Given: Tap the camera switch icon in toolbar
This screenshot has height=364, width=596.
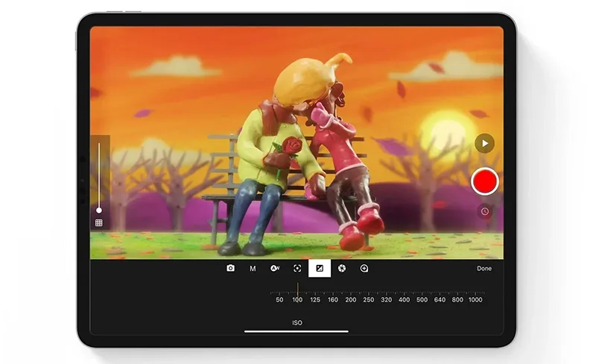Looking at the screenshot, I should click(230, 268).
